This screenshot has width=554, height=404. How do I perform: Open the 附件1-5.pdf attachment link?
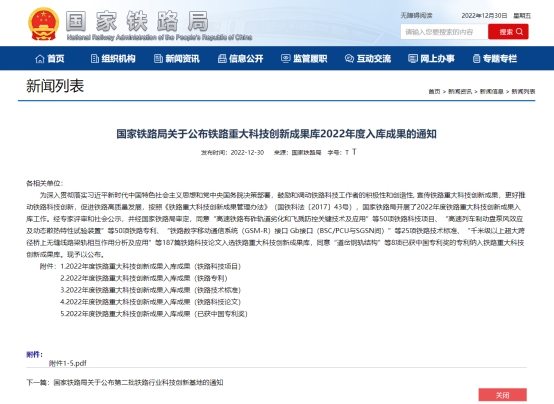click(x=67, y=363)
